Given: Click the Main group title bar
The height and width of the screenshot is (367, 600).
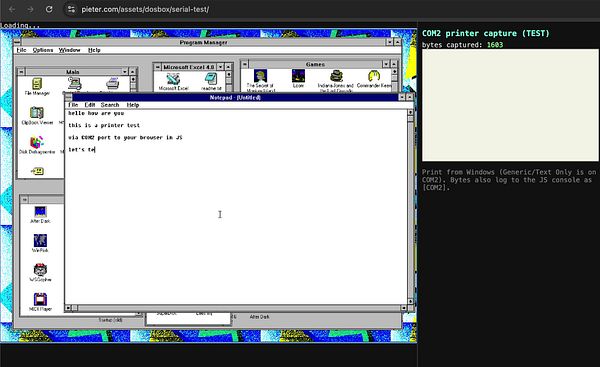Looking at the screenshot, I should [73, 72].
